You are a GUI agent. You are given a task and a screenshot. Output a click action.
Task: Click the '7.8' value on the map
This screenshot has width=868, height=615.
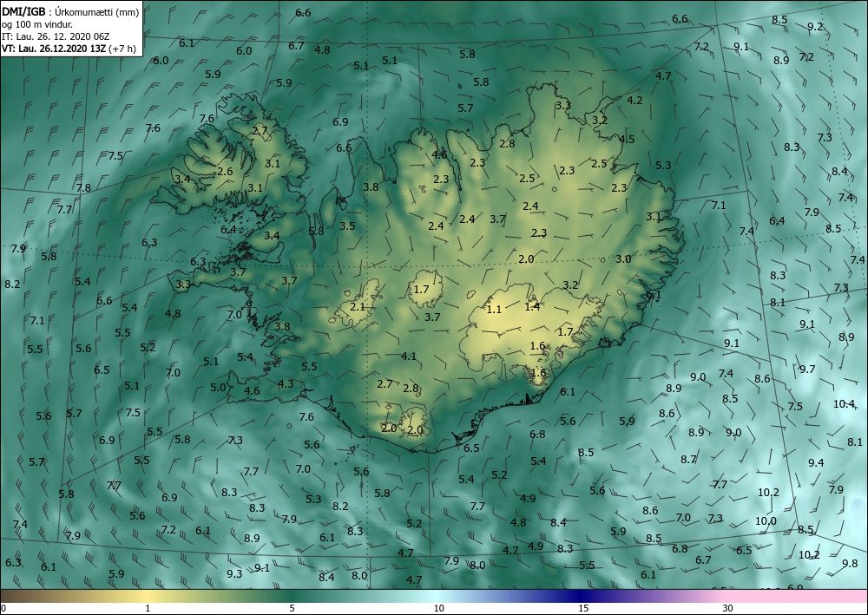point(83,188)
